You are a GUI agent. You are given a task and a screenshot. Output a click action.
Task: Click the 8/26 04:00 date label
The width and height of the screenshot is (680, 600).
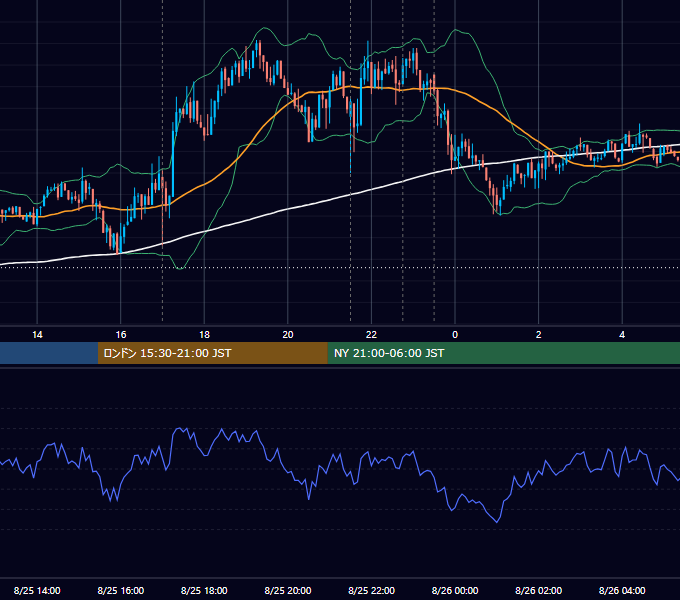[622, 590]
